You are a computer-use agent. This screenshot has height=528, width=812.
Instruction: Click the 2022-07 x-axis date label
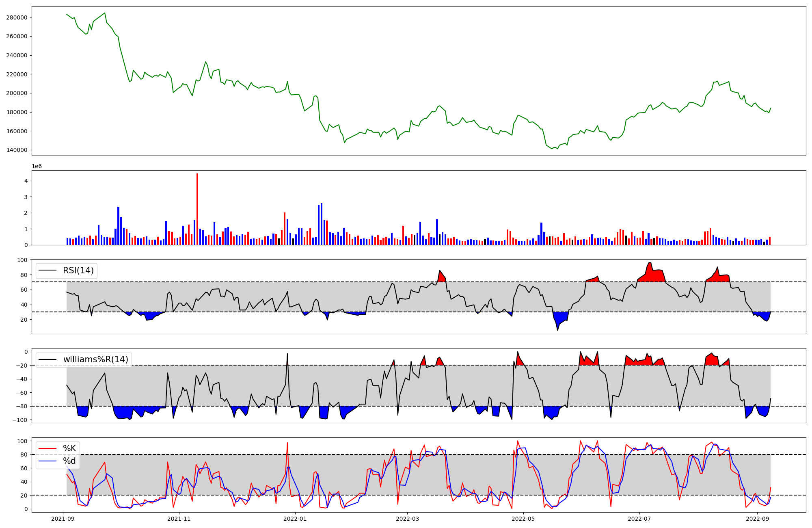pyautogui.click(x=639, y=519)
